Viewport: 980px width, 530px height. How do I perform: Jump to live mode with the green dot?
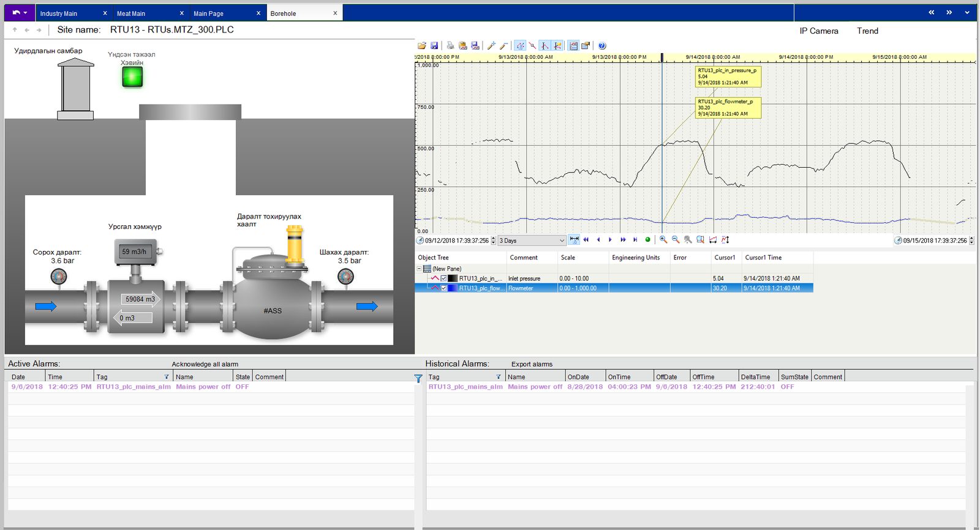point(647,240)
